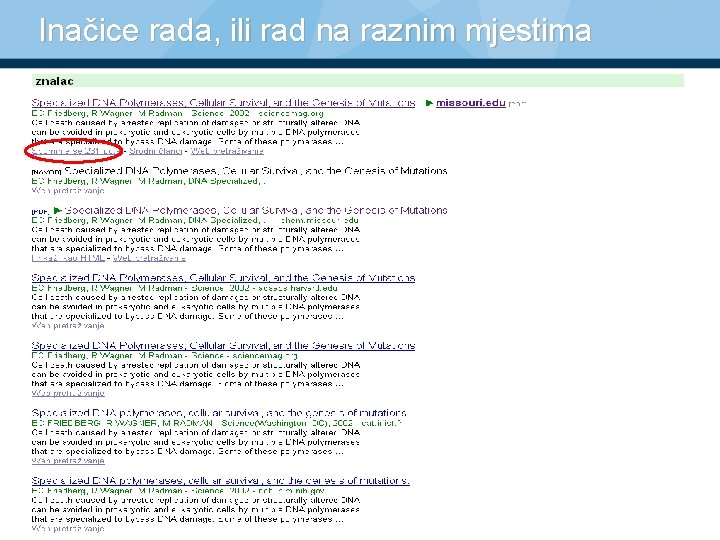Open 'Srodni članci' link under first result
Image resolution: width=720 pixels, height=540 pixels.
(156, 151)
